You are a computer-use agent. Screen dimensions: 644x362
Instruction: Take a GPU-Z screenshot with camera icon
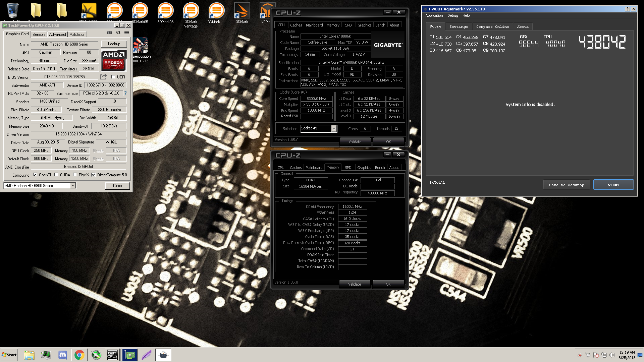point(109,33)
